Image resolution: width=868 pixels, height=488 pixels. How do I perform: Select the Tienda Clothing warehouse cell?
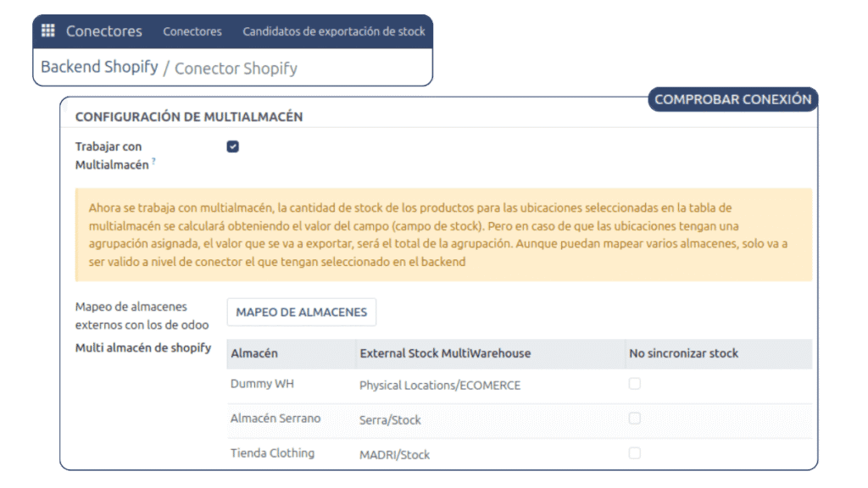(272, 453)
